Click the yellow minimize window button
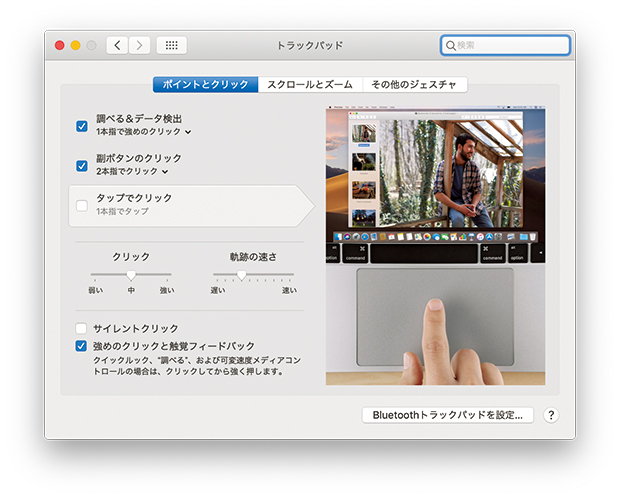The width and height of the screenshot is (620, 498). [75, 45]
